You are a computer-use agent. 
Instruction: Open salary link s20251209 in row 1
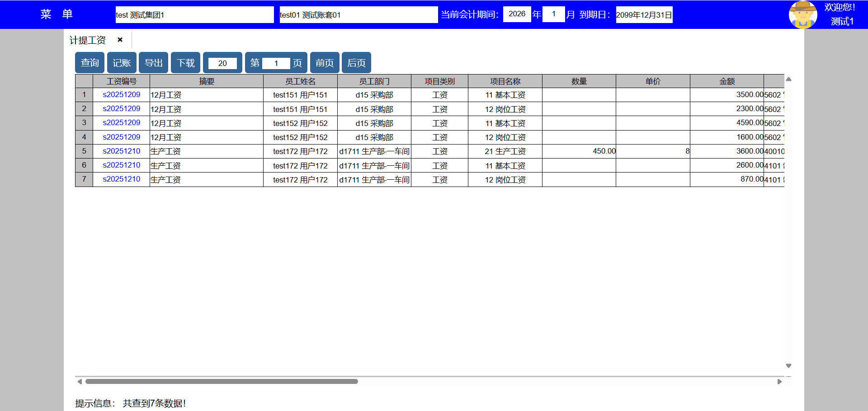click(x=121, y=95)
